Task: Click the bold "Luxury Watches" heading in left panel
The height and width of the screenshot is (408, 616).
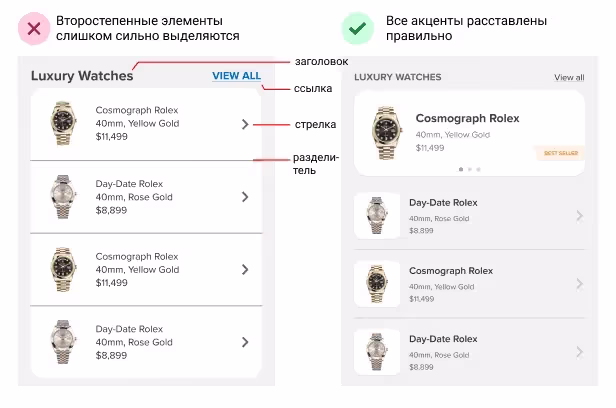Action: pyautogui.click(x=82, y=76)
